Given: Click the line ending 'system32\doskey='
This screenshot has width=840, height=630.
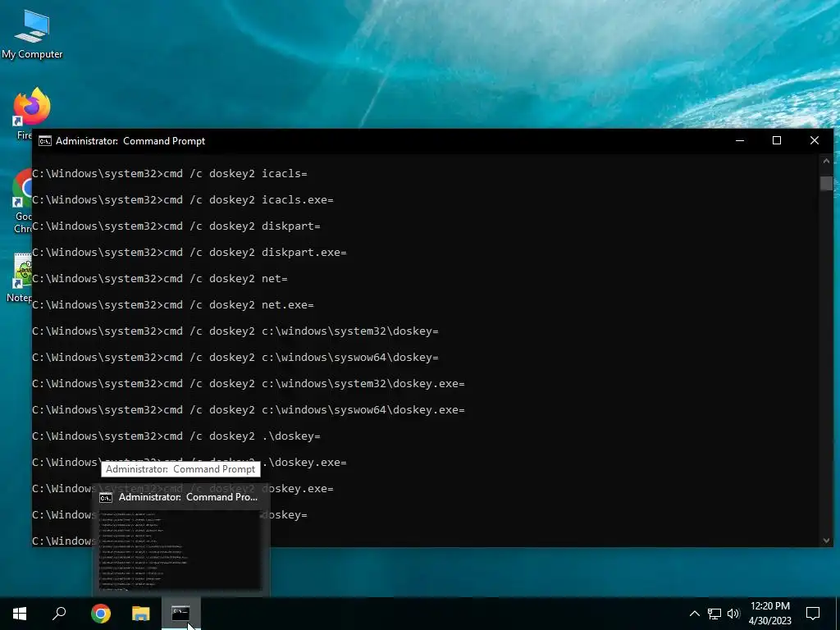Looking at the screenshot, I should [235, 331].
